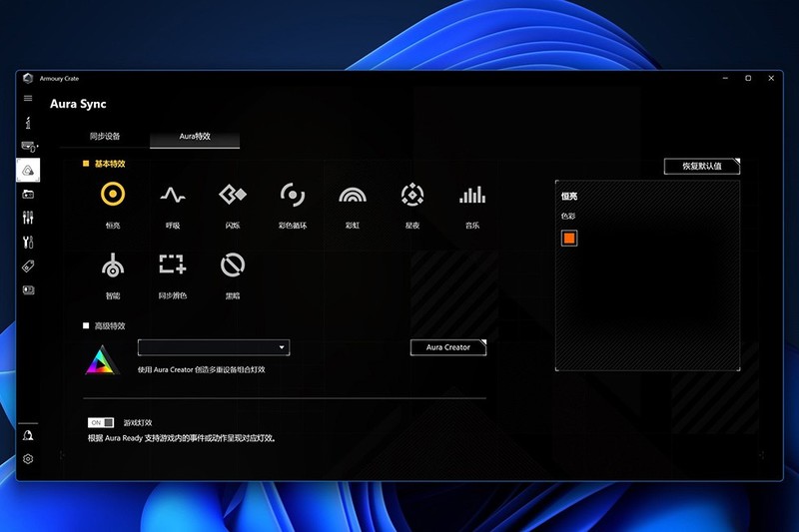Screen dimensions: 799x532
Task: Open the devices page in sidebar
Action: 29,147
